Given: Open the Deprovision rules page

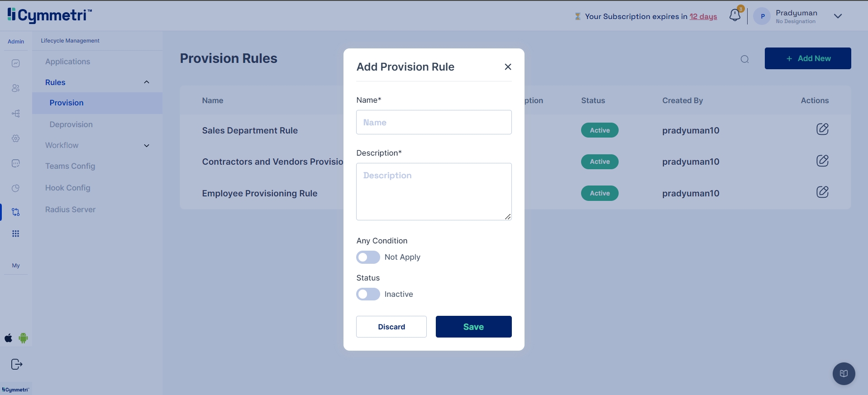Looking at the screenshot, I should (71, 124).
